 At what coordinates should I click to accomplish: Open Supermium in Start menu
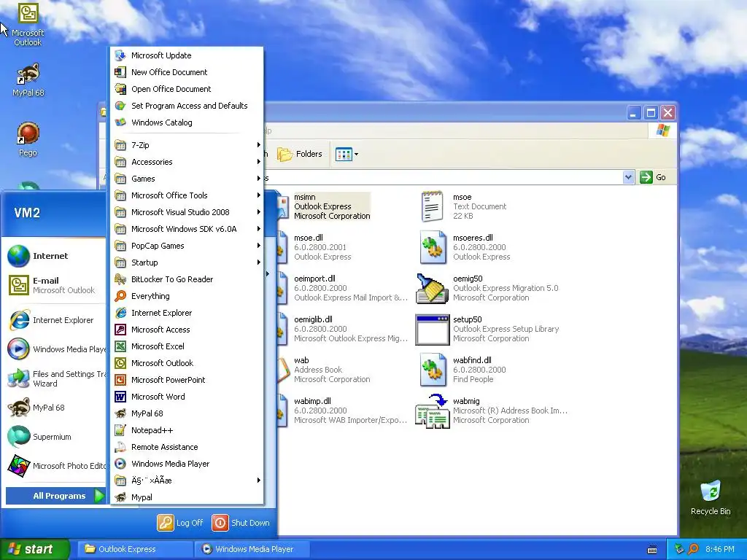(x=55, y=437)
